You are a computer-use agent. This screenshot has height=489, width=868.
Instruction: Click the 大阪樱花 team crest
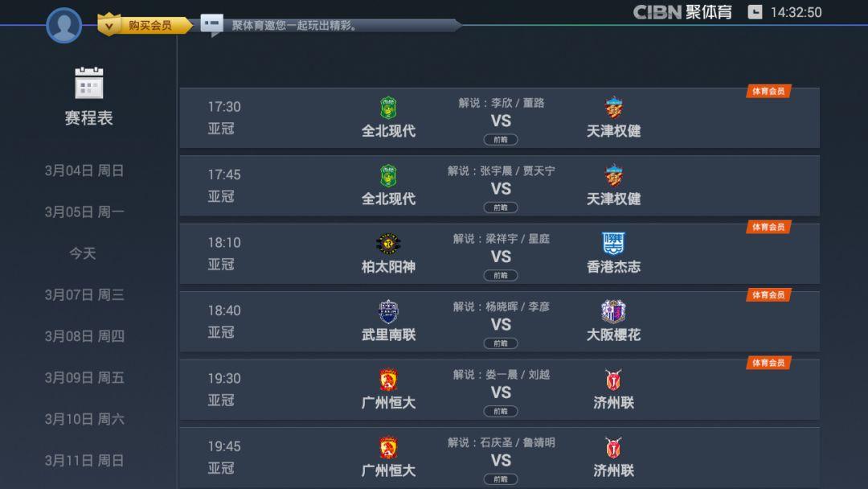(x=614, y=312)
